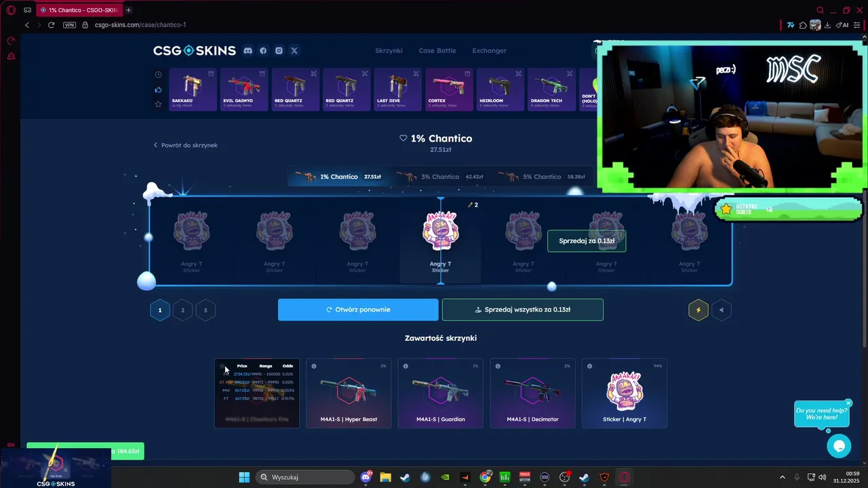Screen dimensions: 868x488
Task: Go to Skrzynki section
Action: point(389,51)
